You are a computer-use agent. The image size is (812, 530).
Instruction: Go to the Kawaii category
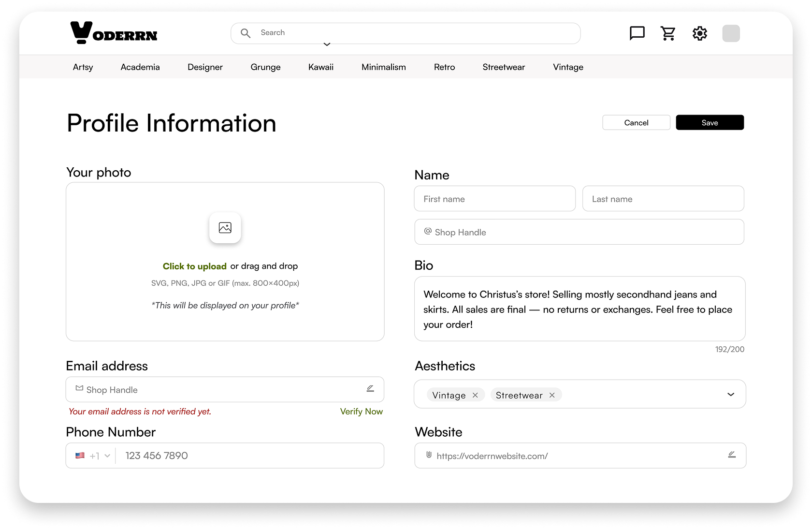click(x=321, y=67)
